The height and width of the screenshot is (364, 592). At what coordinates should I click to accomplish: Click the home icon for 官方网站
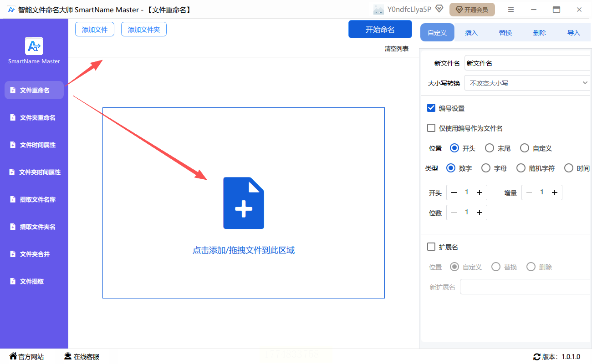[13, 356]
